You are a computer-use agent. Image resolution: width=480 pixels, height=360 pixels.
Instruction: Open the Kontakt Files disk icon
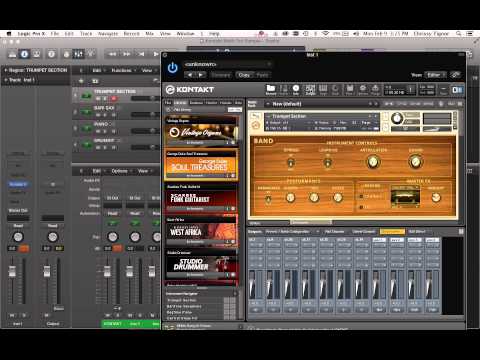point(349,89)
